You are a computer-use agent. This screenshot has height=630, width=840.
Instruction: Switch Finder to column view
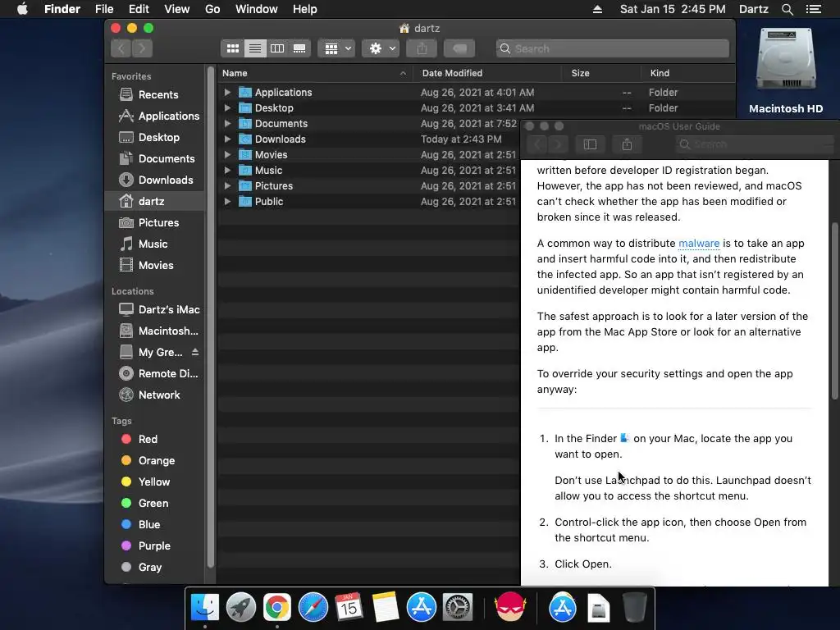click(x=277, y=48)
